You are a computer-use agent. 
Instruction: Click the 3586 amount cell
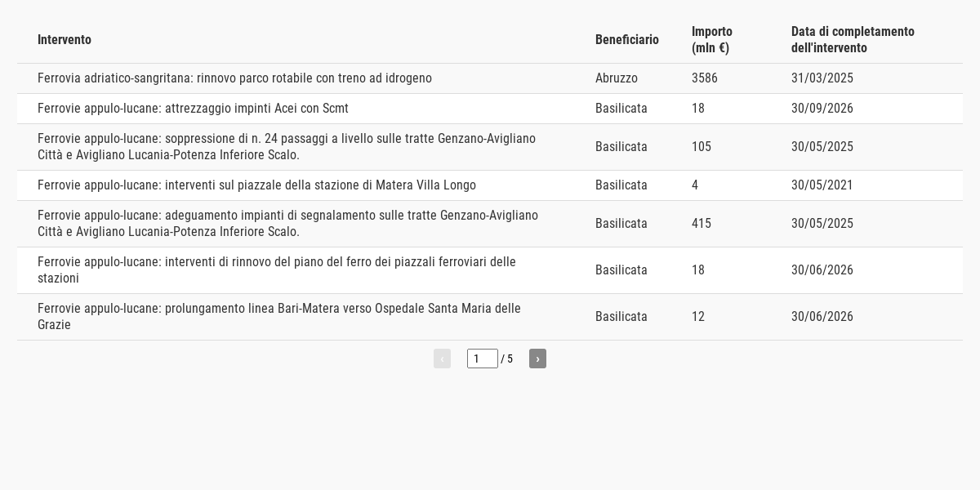pyautogui.click(x=705, y=78)
